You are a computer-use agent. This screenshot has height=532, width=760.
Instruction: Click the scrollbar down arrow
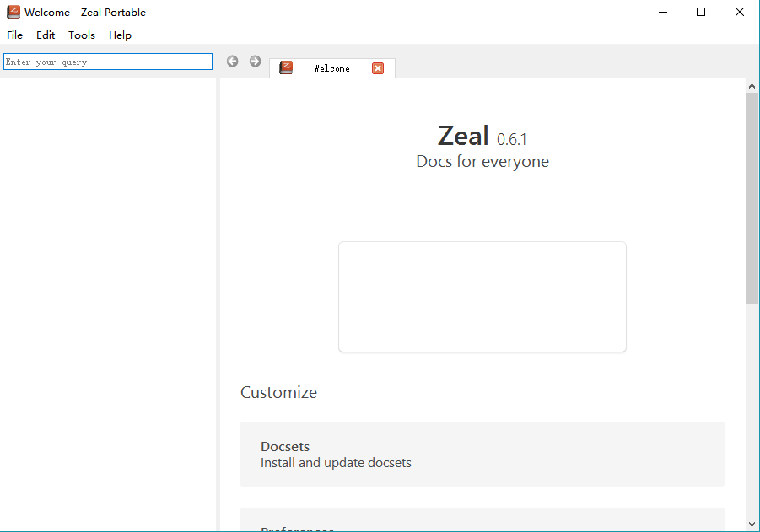tap(752, 524)
